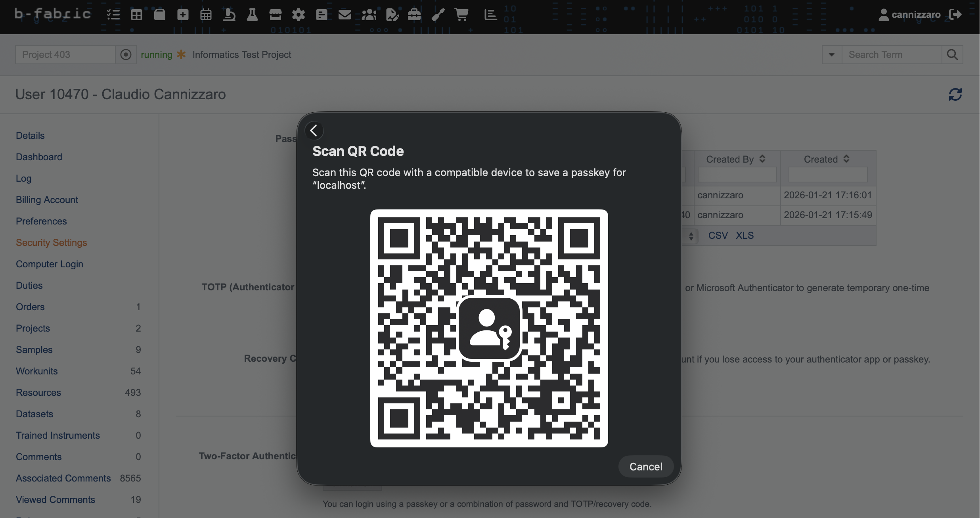Click the magnifier search button

(952, 55)
